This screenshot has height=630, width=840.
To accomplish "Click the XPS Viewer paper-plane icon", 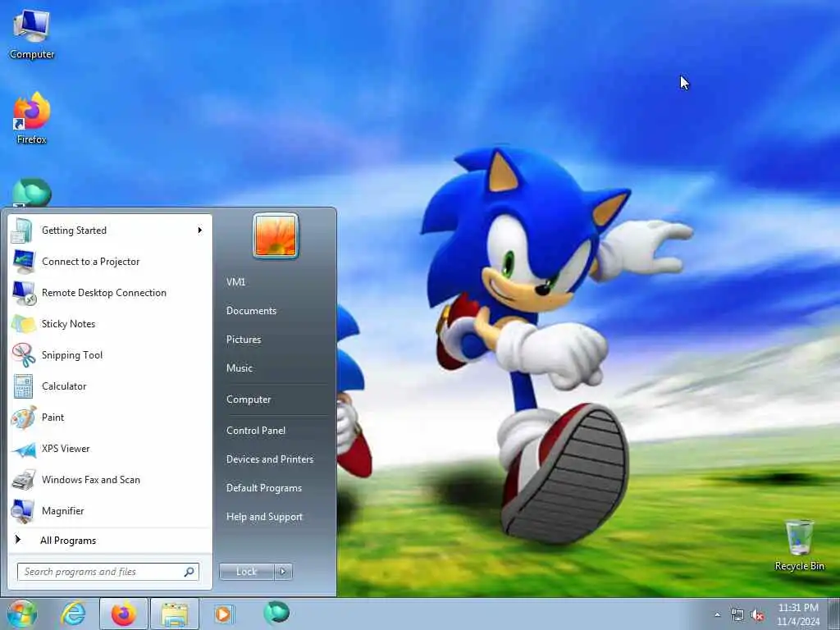I will pyautogui.click(x=24, y=450).
